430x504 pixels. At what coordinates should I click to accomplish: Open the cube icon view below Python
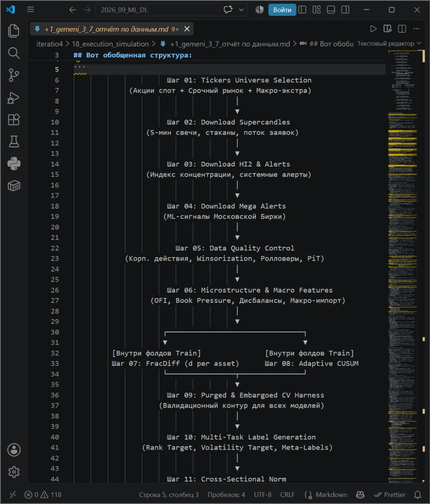coord(14,185)
